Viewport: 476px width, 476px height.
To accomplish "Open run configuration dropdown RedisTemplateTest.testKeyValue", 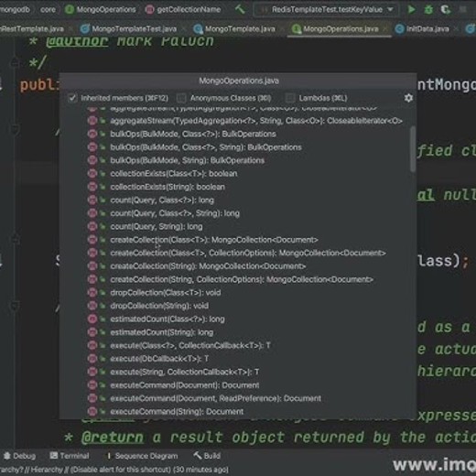I will (x=326, y=10).
